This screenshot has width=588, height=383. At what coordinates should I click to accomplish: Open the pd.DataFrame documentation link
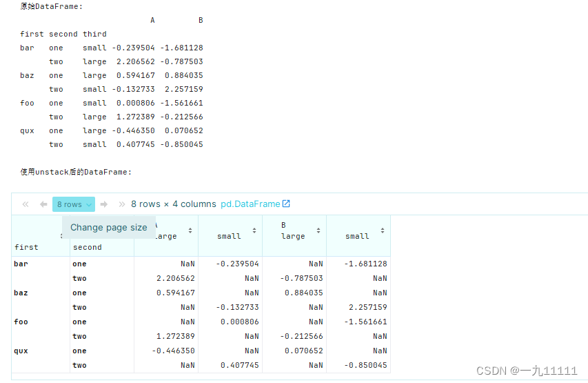pyautogui.click(x=250, y=204)
